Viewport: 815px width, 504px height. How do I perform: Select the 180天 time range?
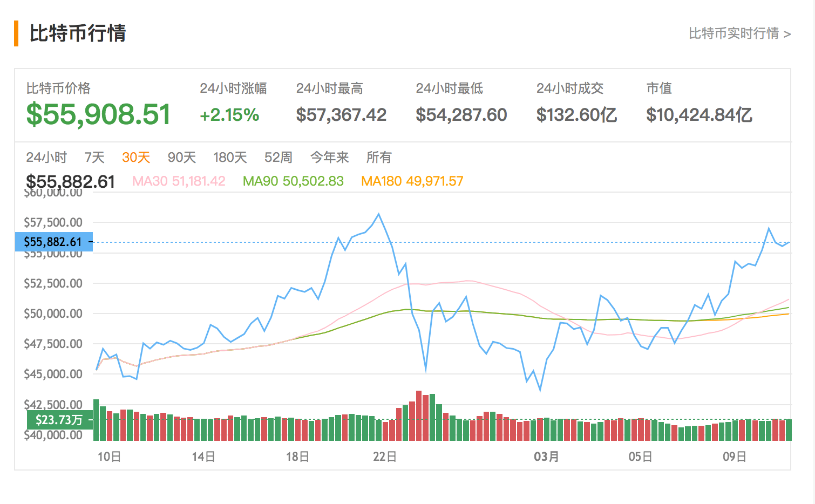tap(230, 157)
